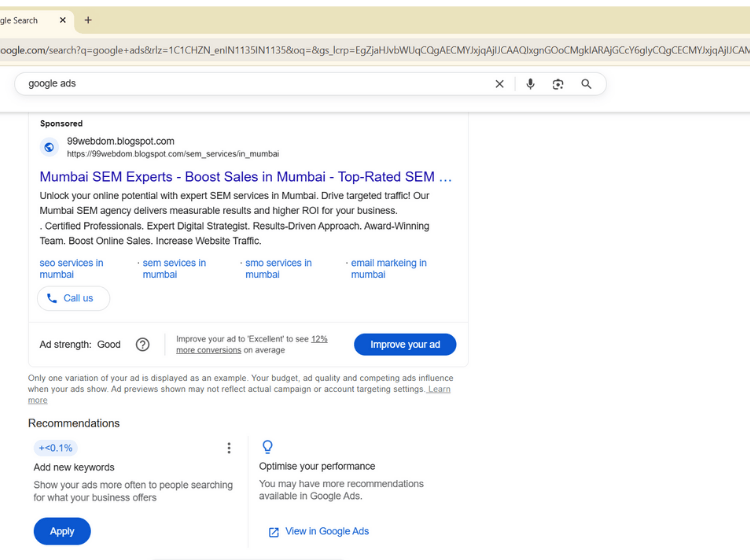
Task: Click the Recommendations heading
Action: (74, 423)
